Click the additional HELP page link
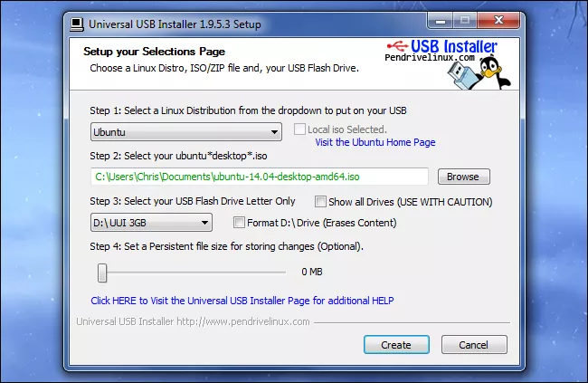Screen dimensions: 588x383 [x=242, y=301]
